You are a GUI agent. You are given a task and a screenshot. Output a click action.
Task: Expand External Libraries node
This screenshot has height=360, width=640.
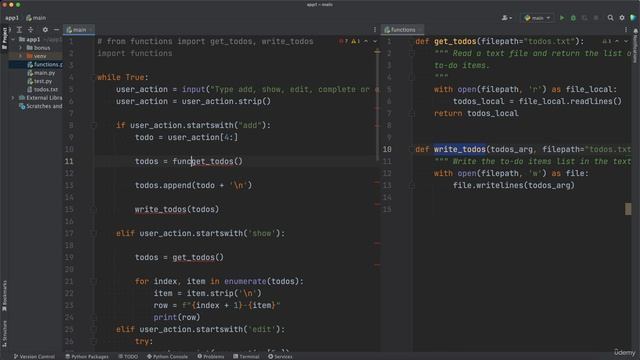pos(13,98)
